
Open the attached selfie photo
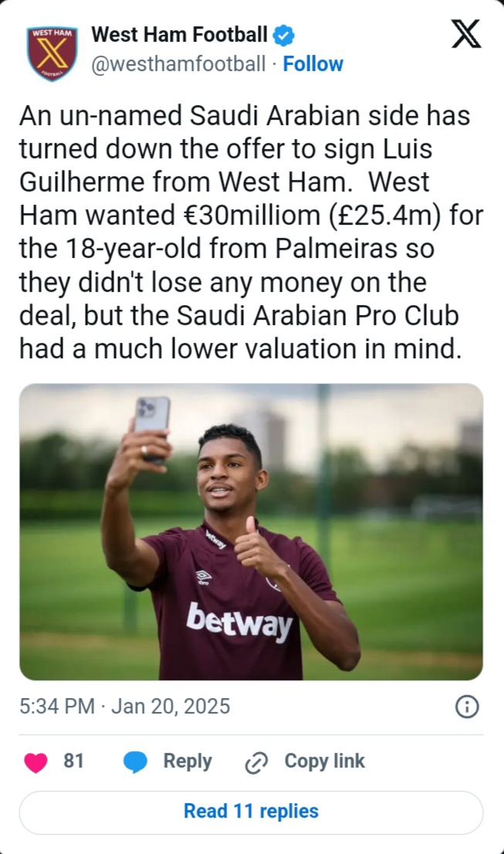click(x=251, y=532)
